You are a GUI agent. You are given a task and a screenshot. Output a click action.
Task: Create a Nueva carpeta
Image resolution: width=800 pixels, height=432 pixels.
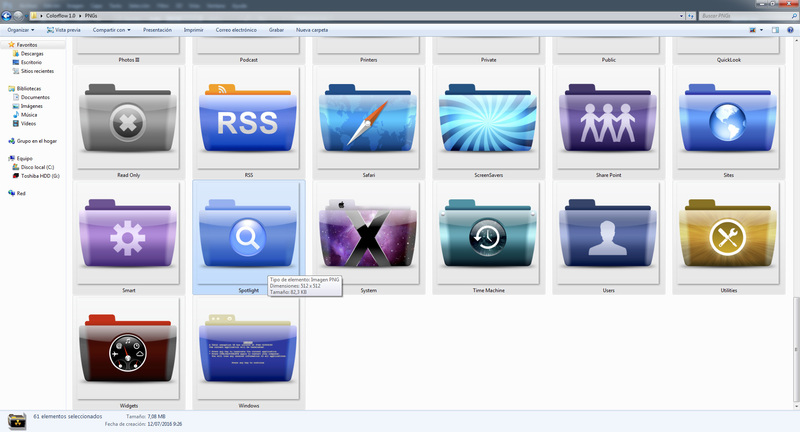pyautogui.click(x=312, y=30)
